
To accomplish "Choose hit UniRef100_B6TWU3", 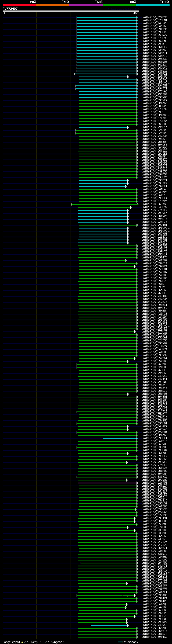I will (x=154, y=62).
